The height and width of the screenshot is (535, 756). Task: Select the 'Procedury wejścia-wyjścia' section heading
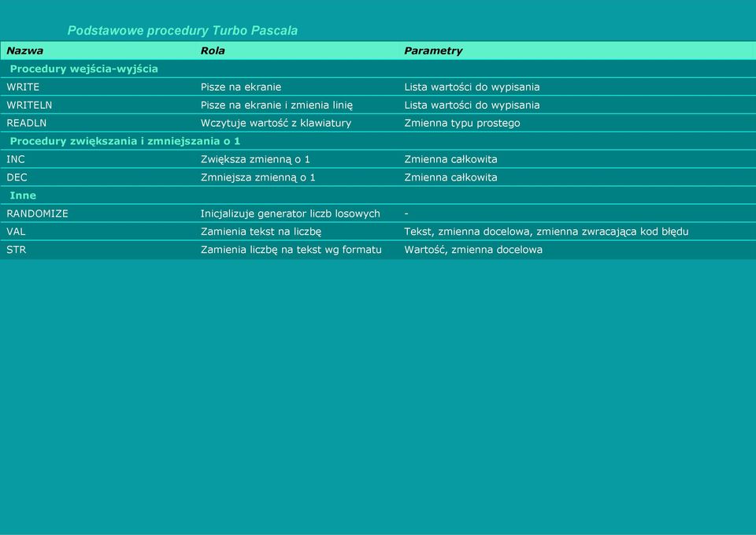84,69
